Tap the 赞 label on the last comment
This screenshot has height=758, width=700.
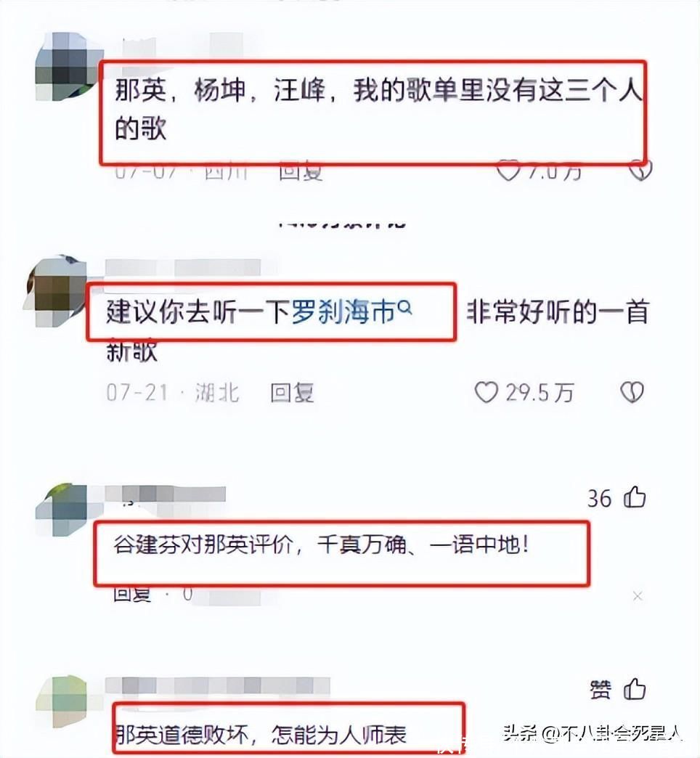[x=601, y=689]
